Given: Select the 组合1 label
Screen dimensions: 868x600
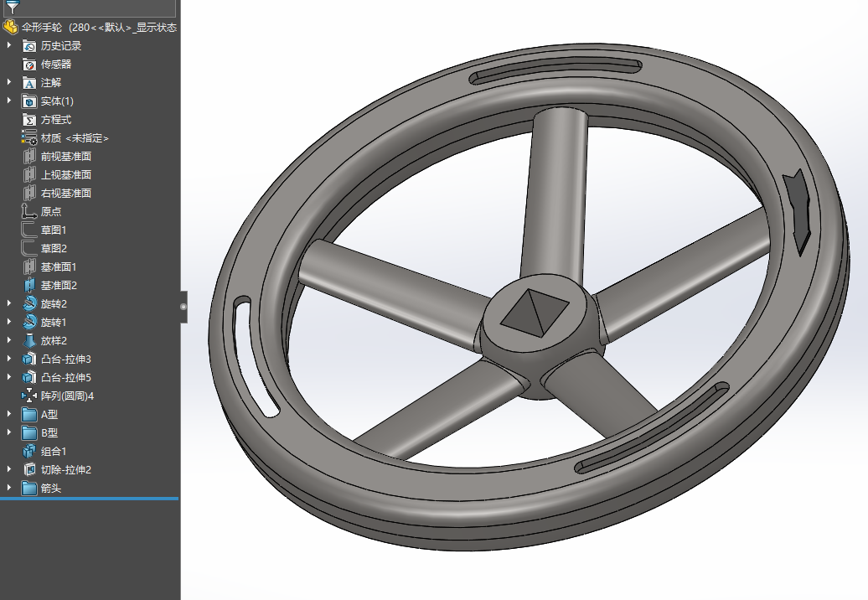Looking at the screenshot, I should [54, 451].
